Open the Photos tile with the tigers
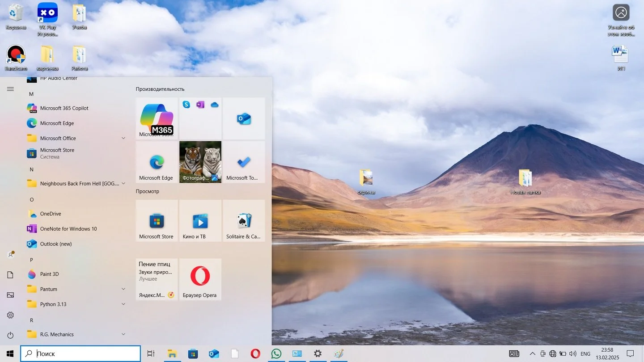The width and height of the screenshot is (644, 362). point(200,162)
